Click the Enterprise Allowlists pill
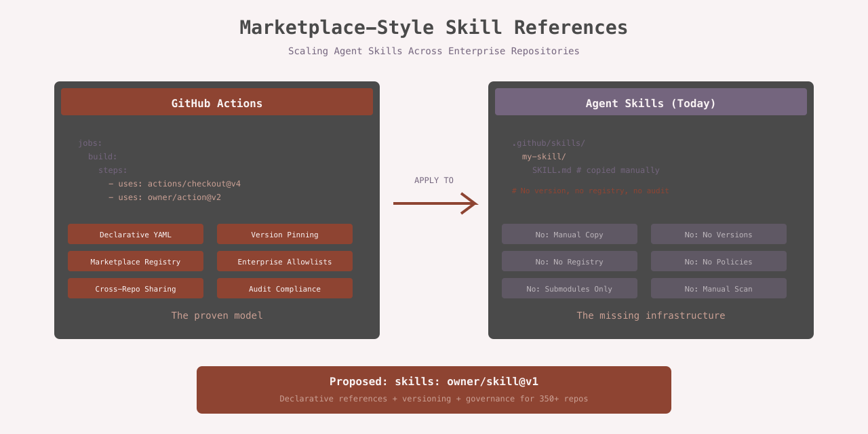 (285, 261)
